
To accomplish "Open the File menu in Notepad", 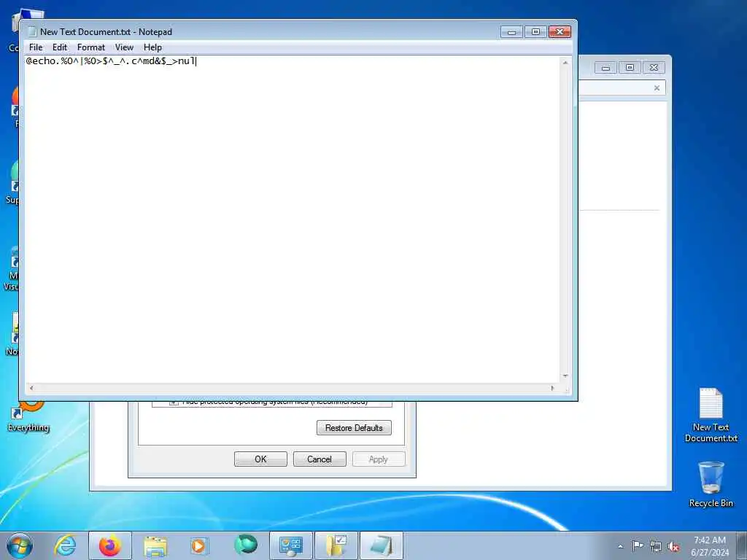I will pos(36,47).
